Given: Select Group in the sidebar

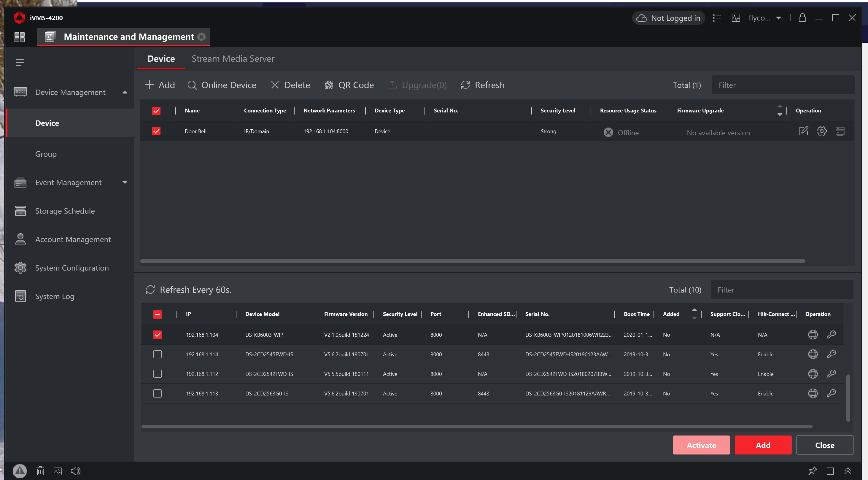Looking at the screenshot, I should 46,154.
